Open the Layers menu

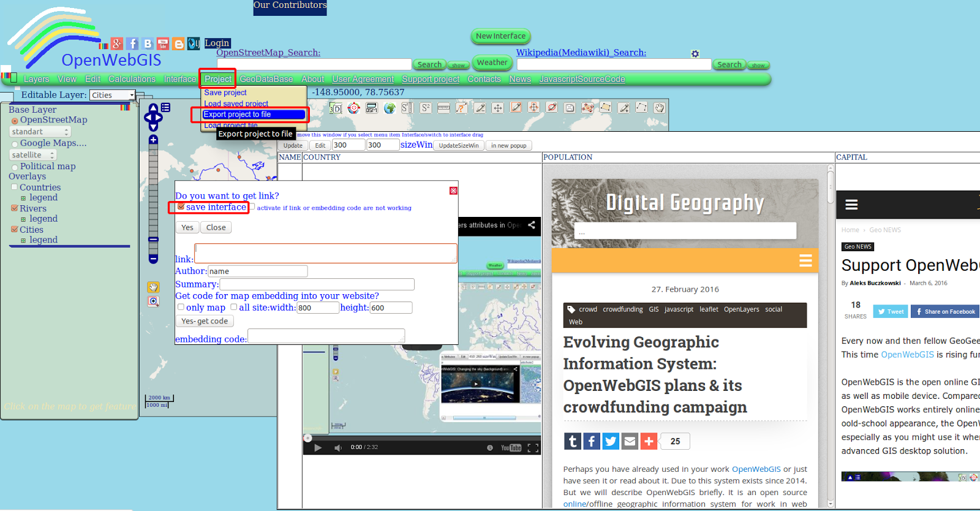tap(36, 79)
